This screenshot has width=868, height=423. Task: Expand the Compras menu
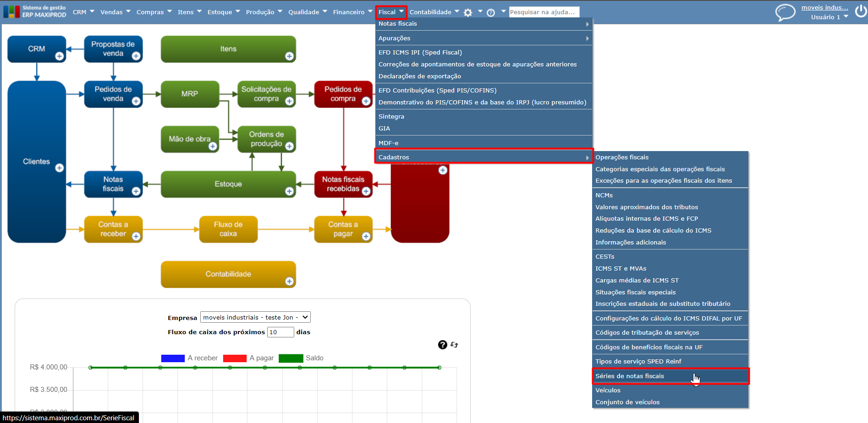(154, 12)
